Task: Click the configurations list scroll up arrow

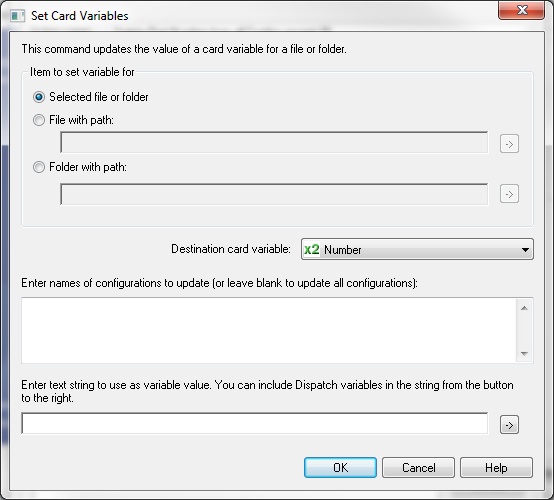Action: click(x=524, y=308)
